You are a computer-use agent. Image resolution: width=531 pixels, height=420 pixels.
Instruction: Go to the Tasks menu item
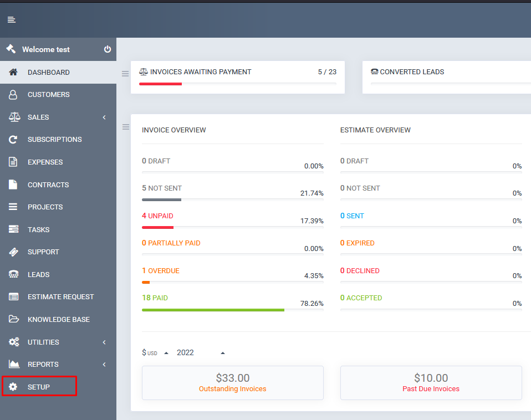(38, 230)
